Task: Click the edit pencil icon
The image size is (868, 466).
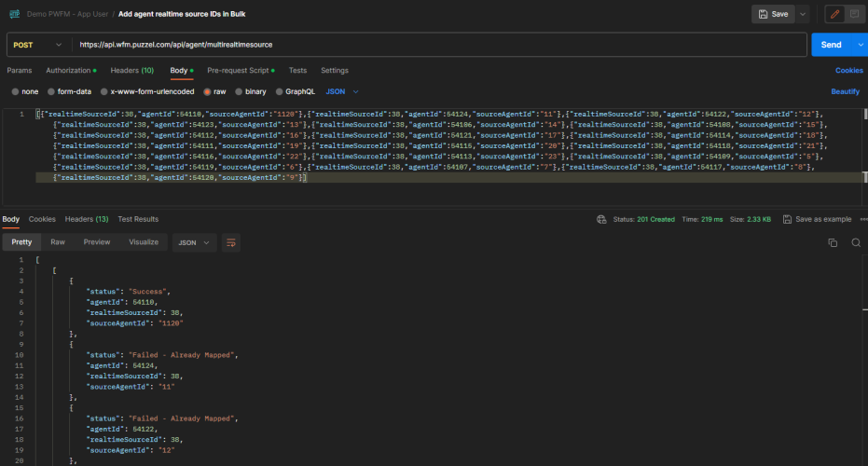Action: coord(835,14)
